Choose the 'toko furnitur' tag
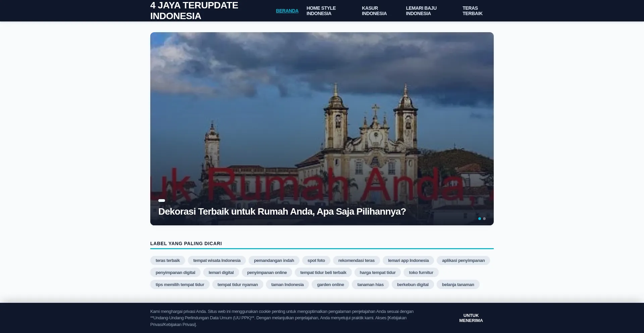This screenshot has width=644, height=333. click(421, 273)
